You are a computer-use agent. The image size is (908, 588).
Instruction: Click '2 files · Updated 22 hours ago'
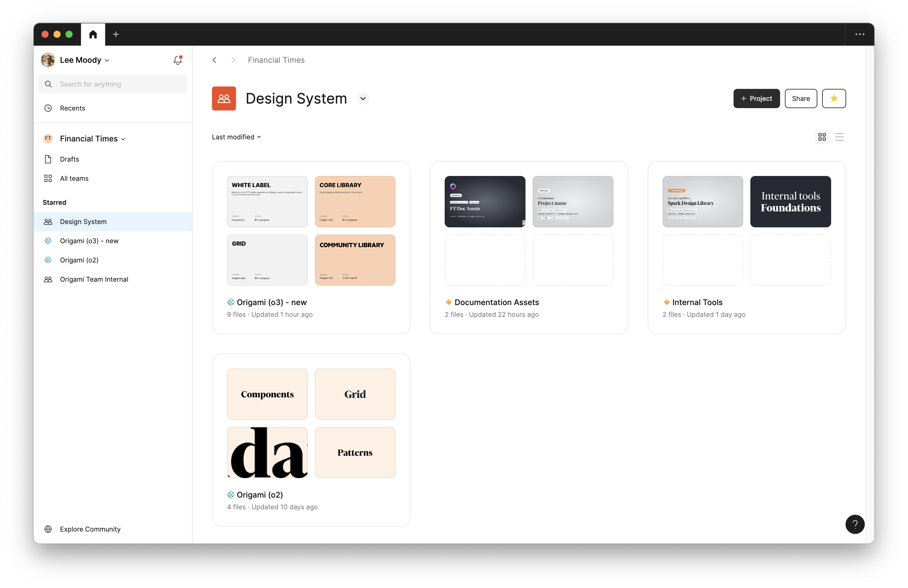[x=492, y=314]
